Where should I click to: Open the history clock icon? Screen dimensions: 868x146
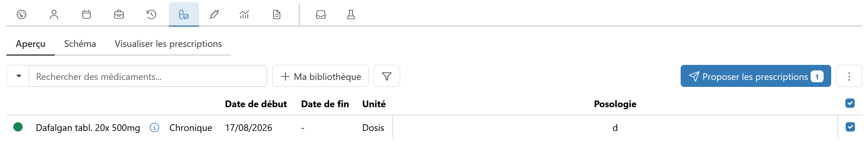pos(151,14)
